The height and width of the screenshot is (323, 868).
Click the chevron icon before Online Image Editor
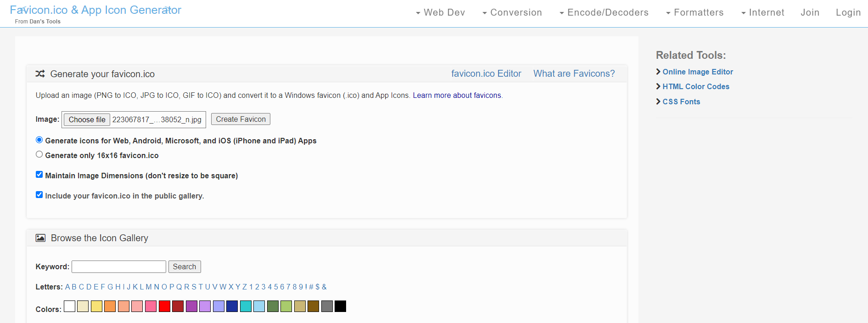[x=658, y=72]
